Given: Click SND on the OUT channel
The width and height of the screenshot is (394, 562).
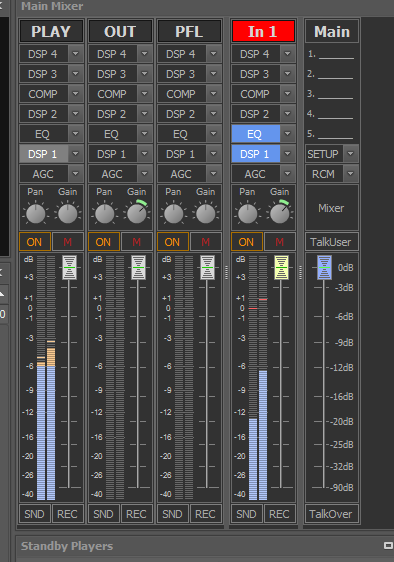Looking at the screenshot, I should 103,514.
